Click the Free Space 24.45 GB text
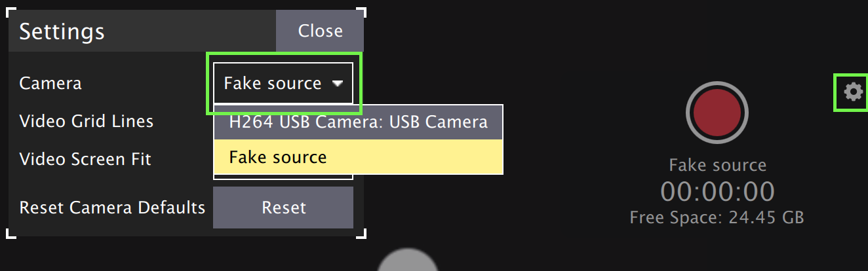This screenshot has height=271, width=868. click(x=717, y=217)
